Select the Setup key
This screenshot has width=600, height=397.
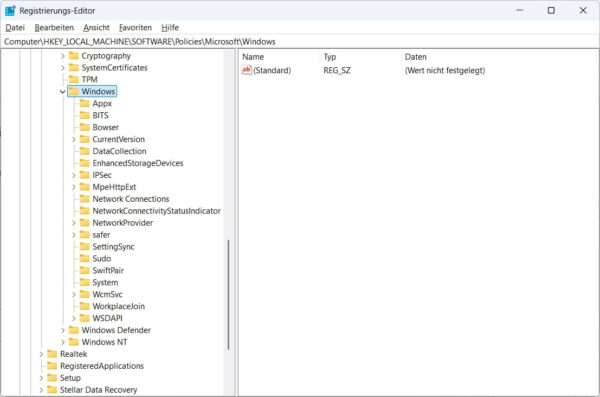point(70,378)
